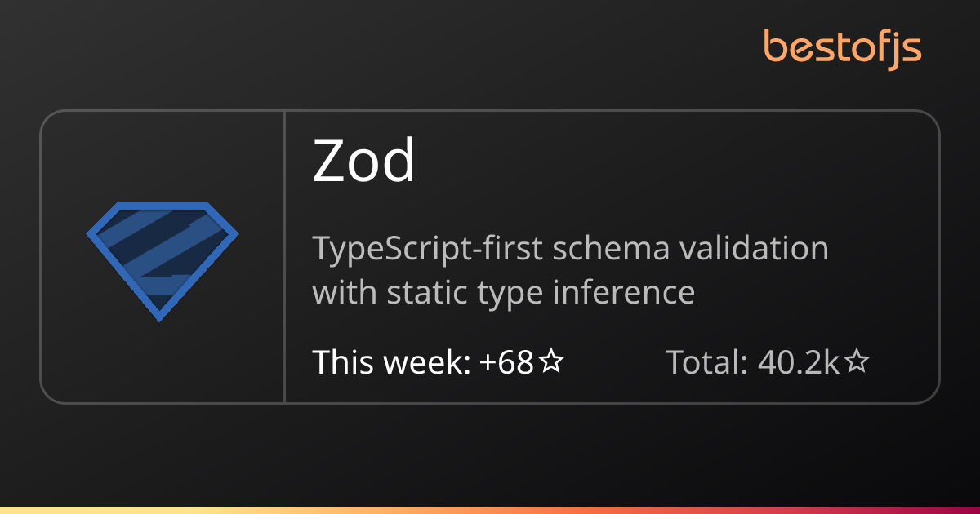Click the middle of the bottom gradient bar
Screen dimensions: 980x514
(x=490, y=510)
